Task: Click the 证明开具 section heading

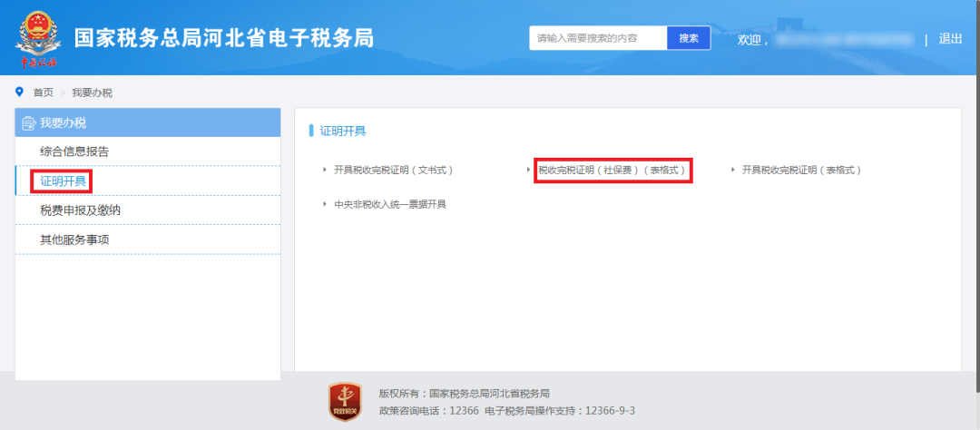Action: tap(342, 132)
